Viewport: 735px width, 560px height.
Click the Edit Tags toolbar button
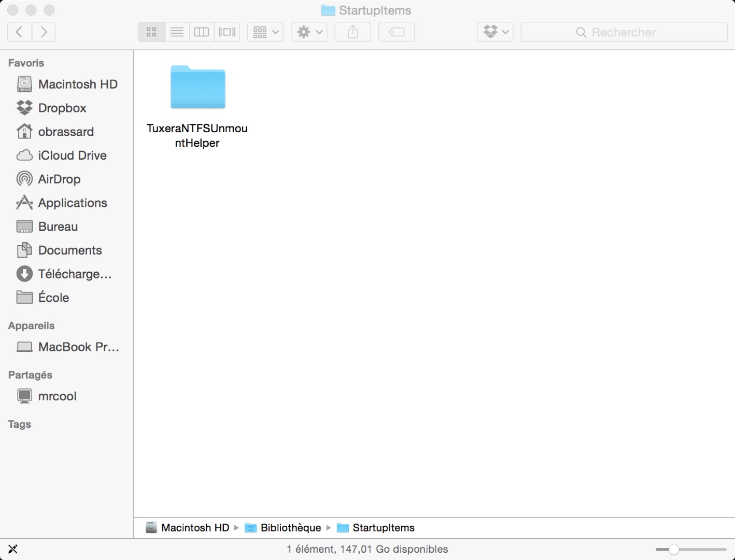pos(397,32)
